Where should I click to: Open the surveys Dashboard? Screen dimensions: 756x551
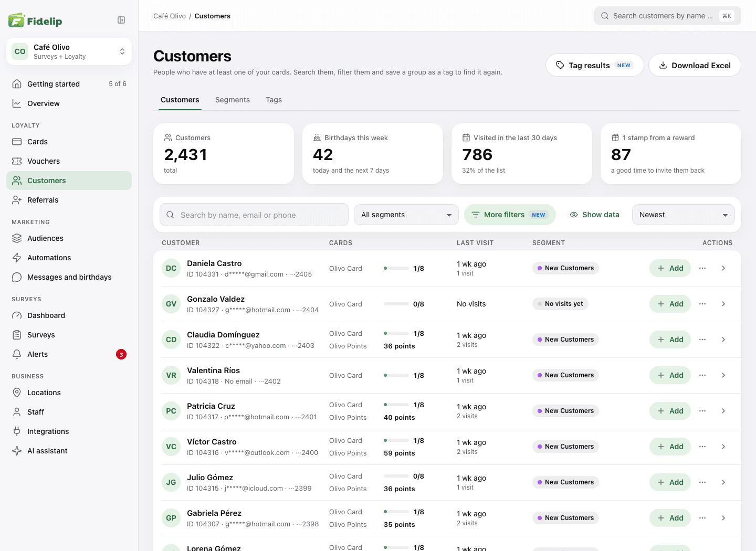pyautogui.click(x=69, y=315)
